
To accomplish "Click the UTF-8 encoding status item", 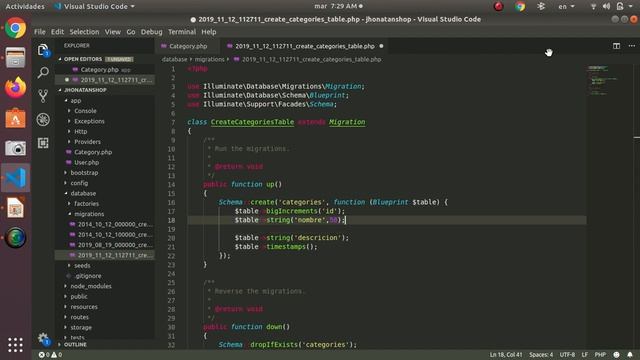I will (567, 355).
